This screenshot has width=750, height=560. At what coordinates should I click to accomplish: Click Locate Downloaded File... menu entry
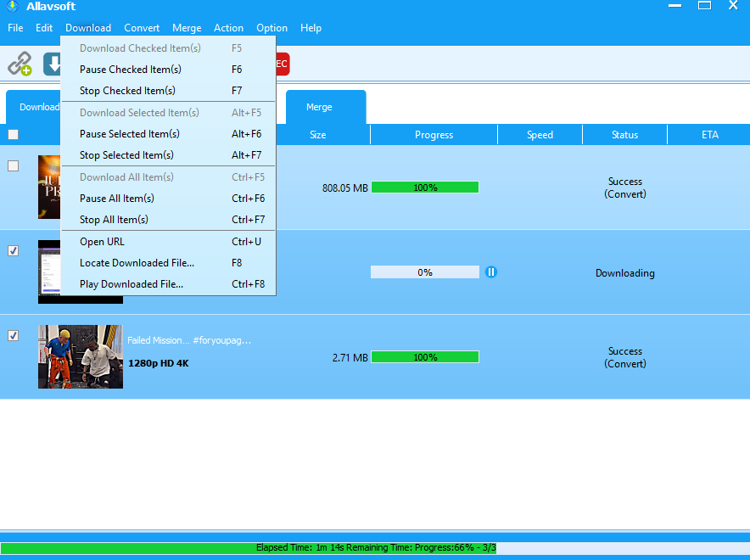coord(137,263)
